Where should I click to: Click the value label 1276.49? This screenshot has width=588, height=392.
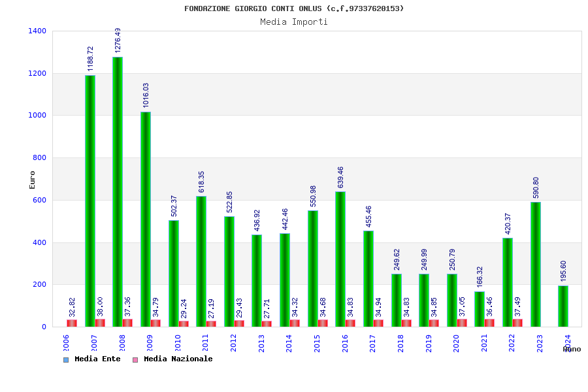[118, 40]
